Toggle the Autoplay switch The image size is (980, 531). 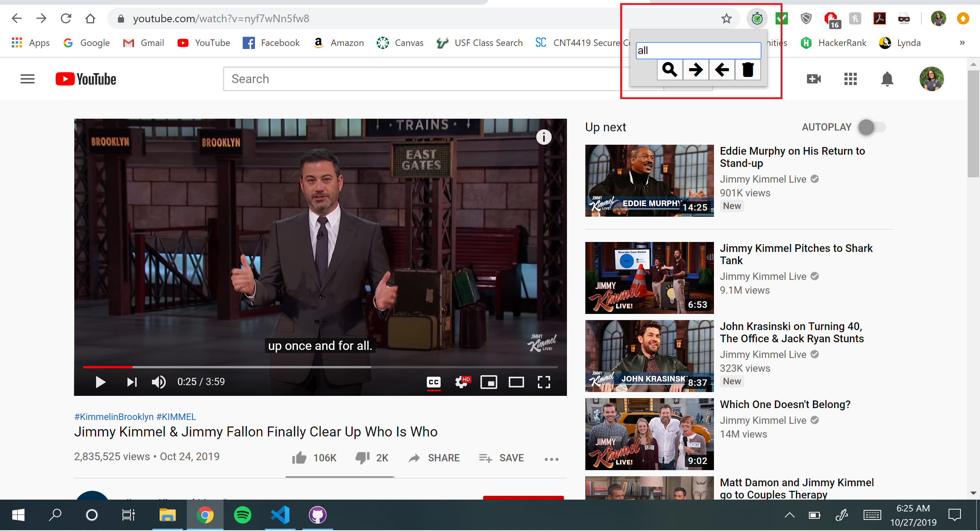[872, 127]
